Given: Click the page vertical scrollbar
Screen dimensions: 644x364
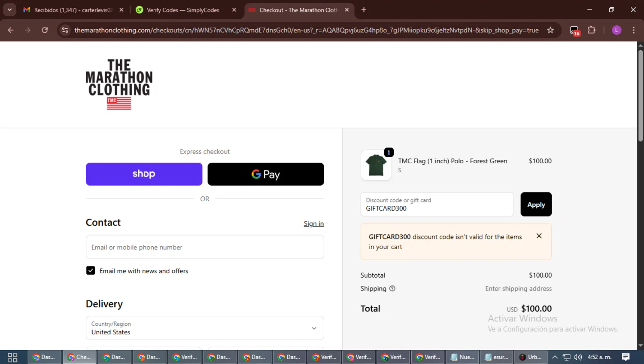Looking at the screenshot, I should 640,96.
